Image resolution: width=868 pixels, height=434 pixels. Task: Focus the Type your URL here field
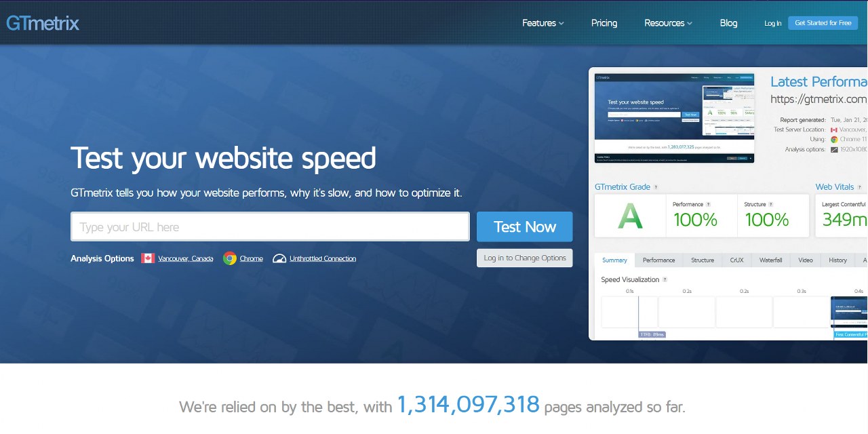(270, 226)
